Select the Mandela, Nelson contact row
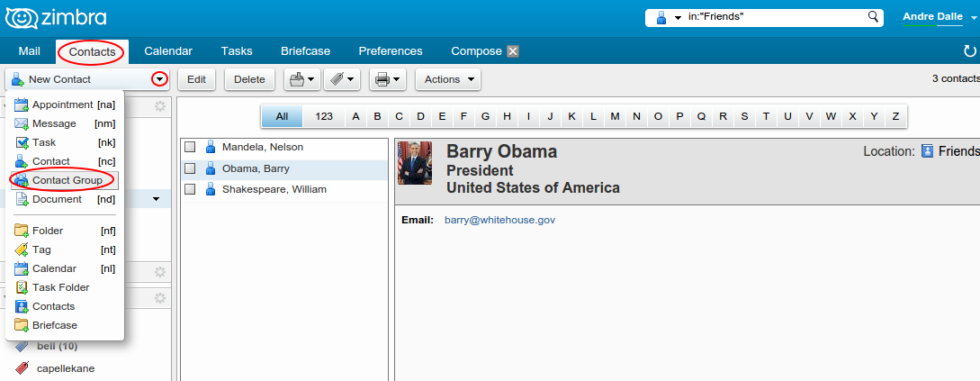The width and height of the screenshot is (980, 381). coord(284,148)
